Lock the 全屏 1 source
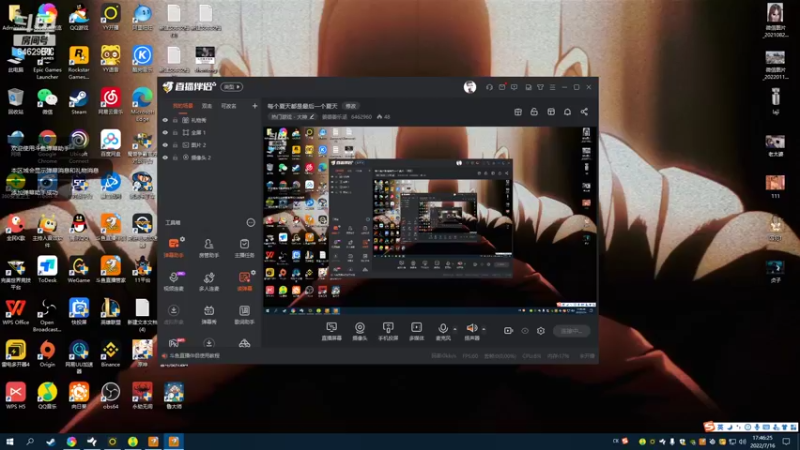800x450 pixels. (175, 133)
